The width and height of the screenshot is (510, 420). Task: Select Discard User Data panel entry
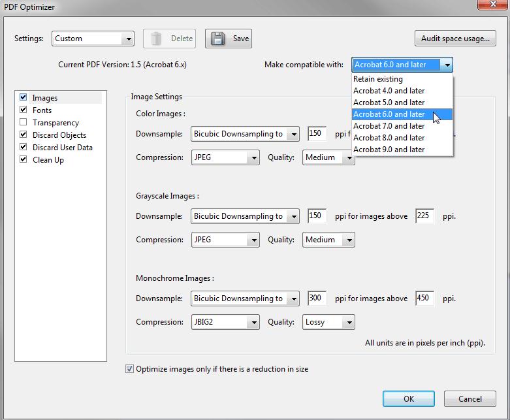tap(63, 148)
